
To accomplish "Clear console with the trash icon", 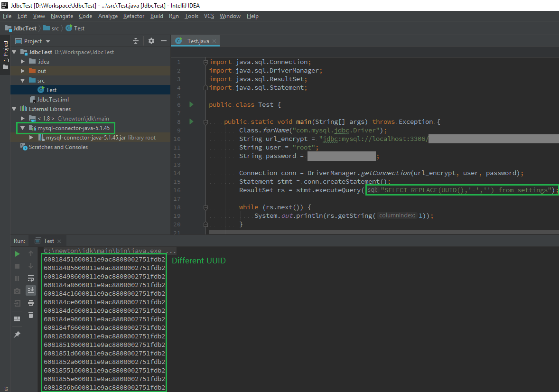I will tap(31, 315).
